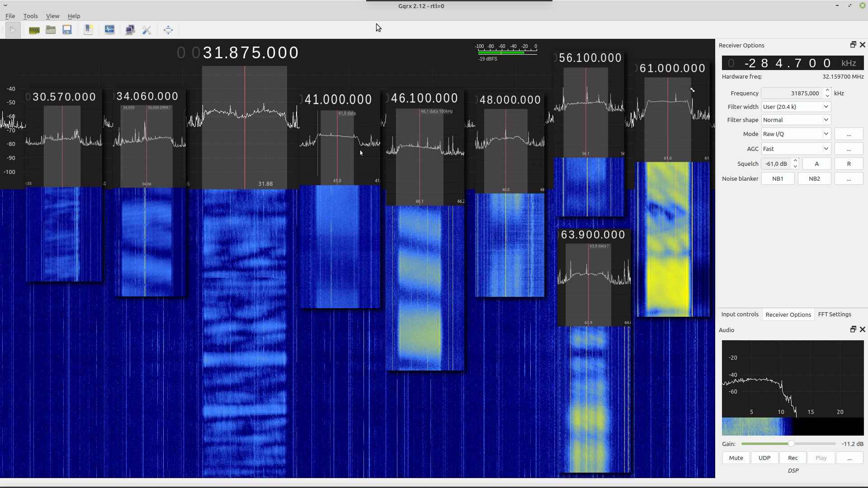Open the Tools menu
Screen dimensions: 868x488
click(30, 16)
